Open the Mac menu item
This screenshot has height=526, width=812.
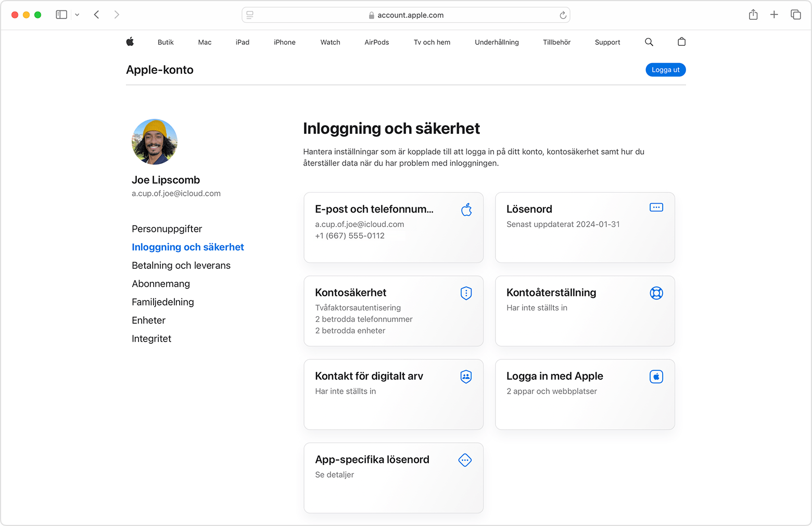point(205,42)
